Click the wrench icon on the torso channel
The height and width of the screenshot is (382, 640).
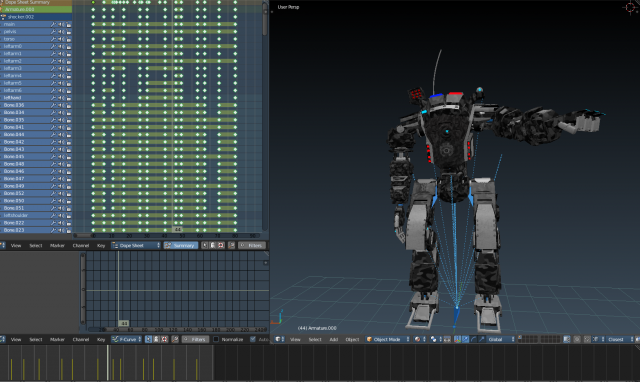coord(53,39)
